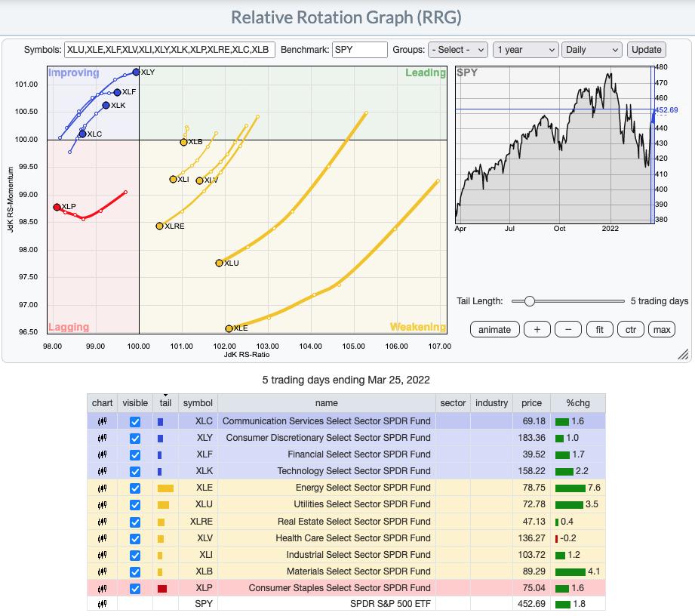Uncheck visible checkbox for XLU
The image size is (695, 616).
(x=135, y=505)
